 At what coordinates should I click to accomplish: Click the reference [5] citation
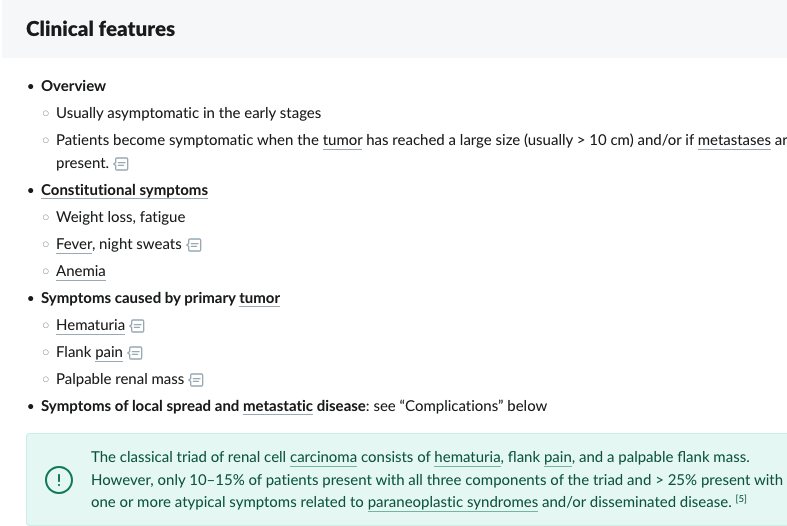pyautogui.click(x=741, y=499)
